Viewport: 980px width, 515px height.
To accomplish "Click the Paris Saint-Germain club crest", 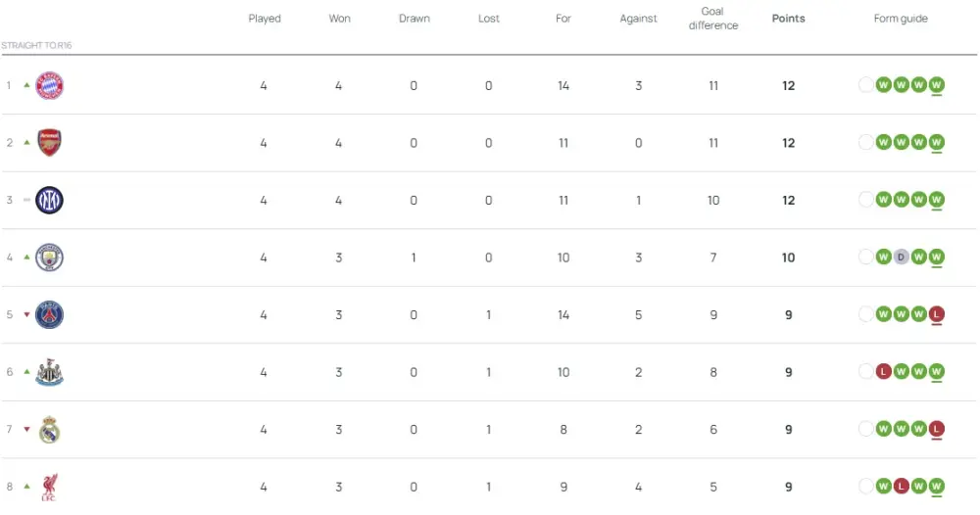I will click(49, 315).
